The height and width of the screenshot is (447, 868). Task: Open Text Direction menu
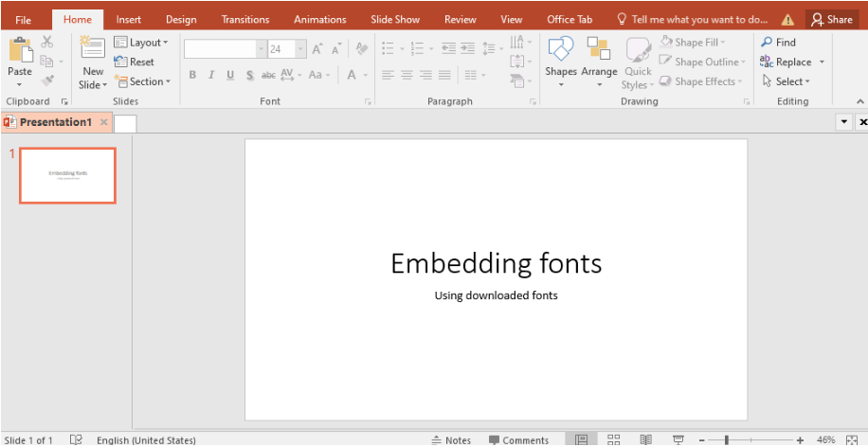click(x=520, y=42)
